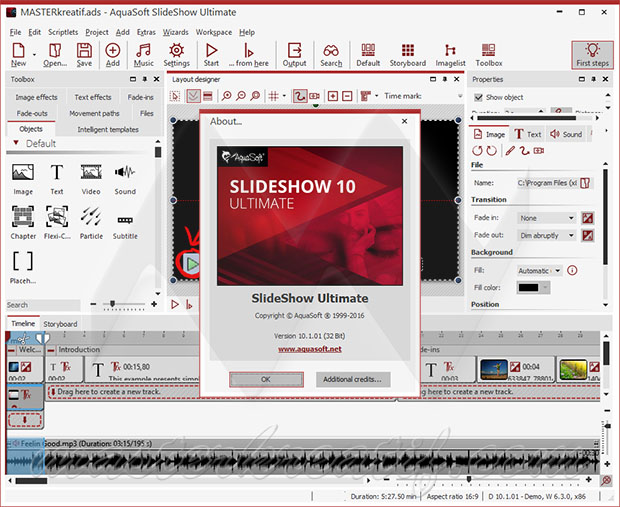
Task: Select the Video object in Toolbox
Action: pos(91,172)
